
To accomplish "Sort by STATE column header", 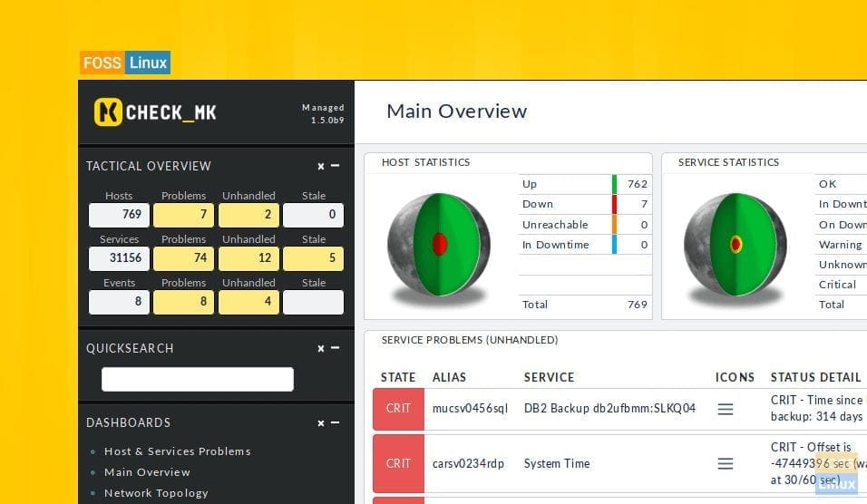I will 398,377.
